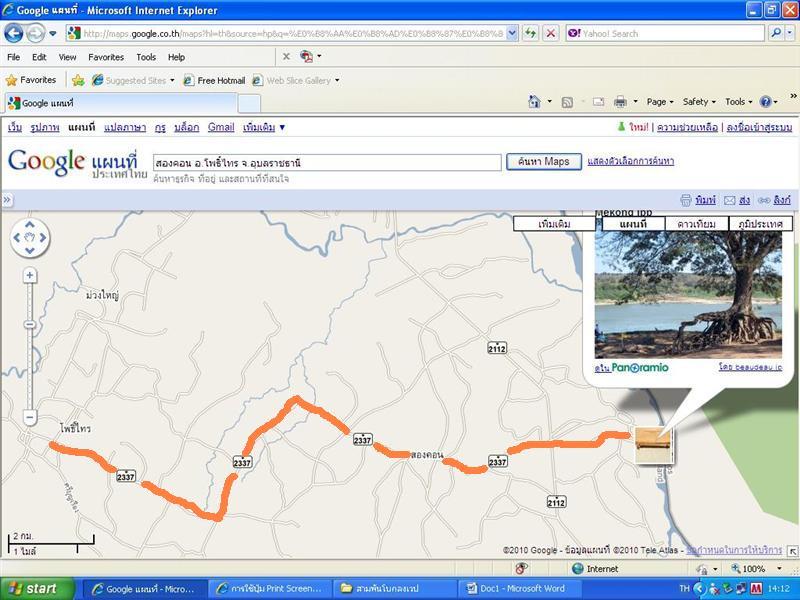The image size is (800, 600).
Task: Switch map to ภูมิประเทศ terrain view
Action: tap(761, 223)
